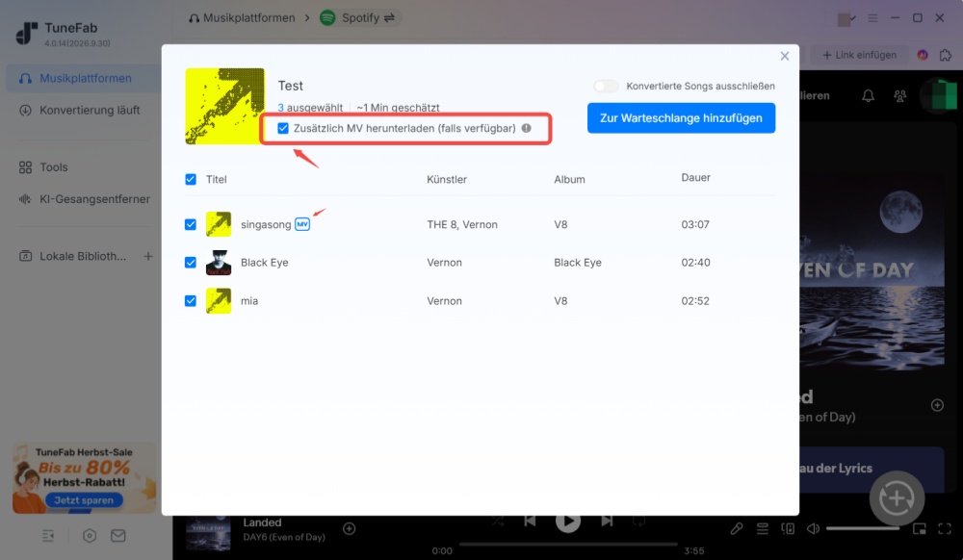
Task: Click the fullscreen icon in the player
Action: tap(945, 528)
